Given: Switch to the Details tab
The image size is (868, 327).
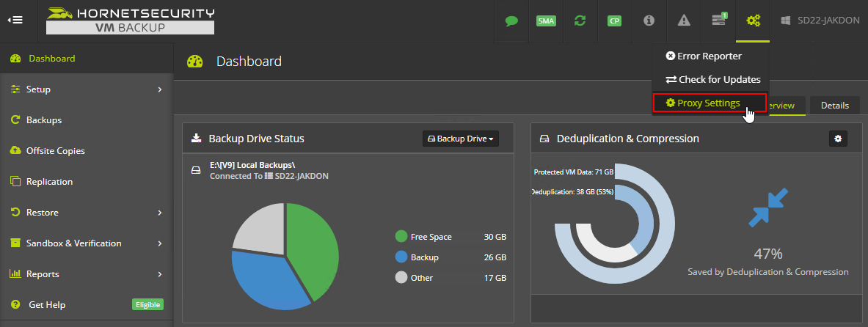Looking at the screenshot, I should (835, 105).
